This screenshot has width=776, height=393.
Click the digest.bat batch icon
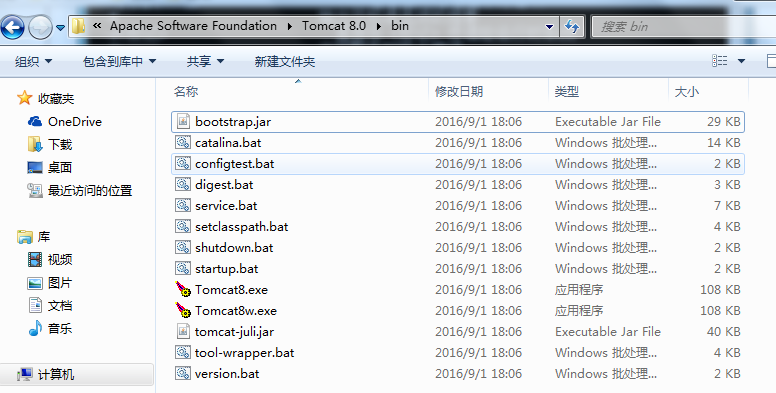click(x=183, y=185)
